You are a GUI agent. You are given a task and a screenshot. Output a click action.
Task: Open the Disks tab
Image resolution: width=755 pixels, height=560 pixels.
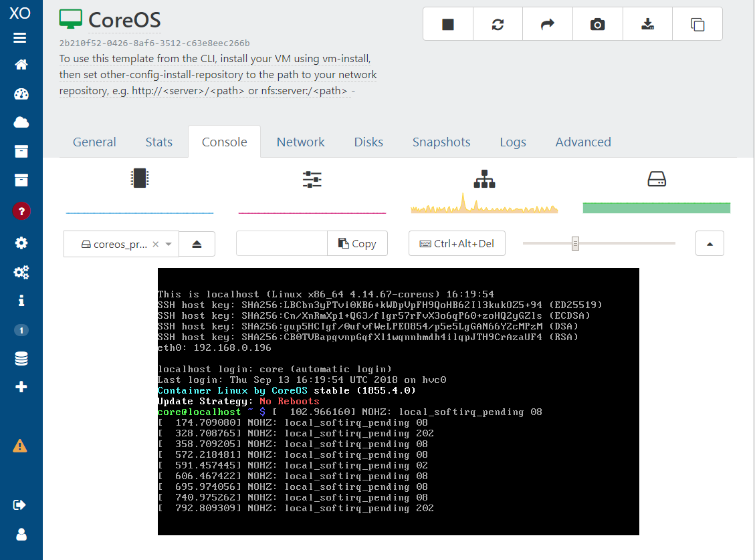[x=368, y=142]
